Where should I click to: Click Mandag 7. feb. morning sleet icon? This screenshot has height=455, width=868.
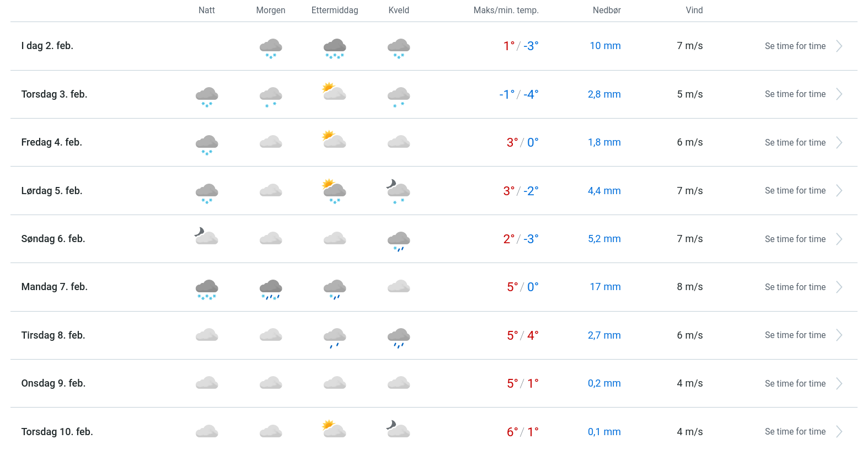pos(271,288)
